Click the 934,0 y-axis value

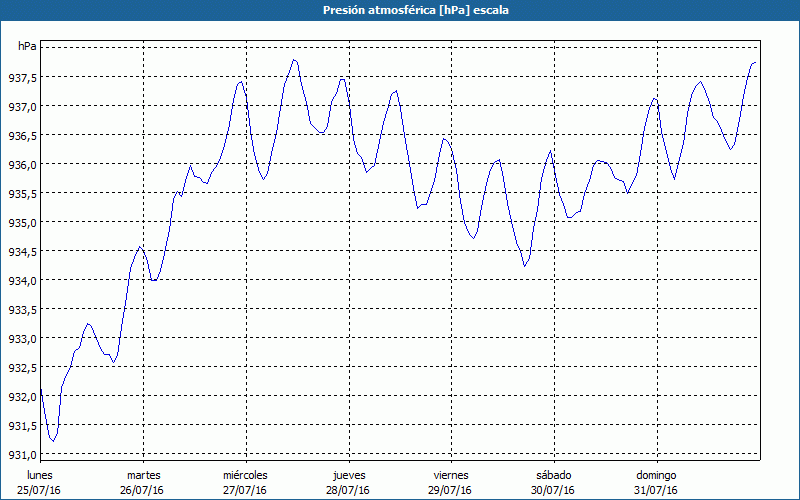(21, 281)
